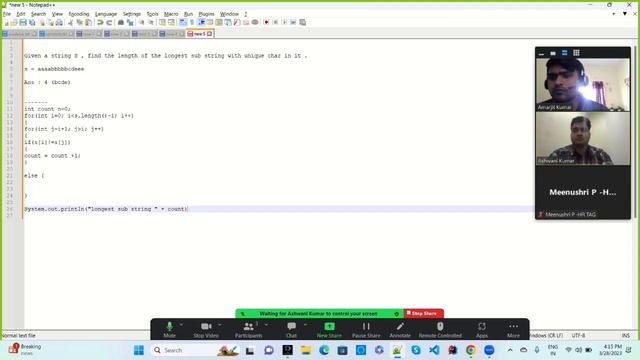Start macro recording with red dot icon
Screen dimensions: 640x360
coord(266,22)
